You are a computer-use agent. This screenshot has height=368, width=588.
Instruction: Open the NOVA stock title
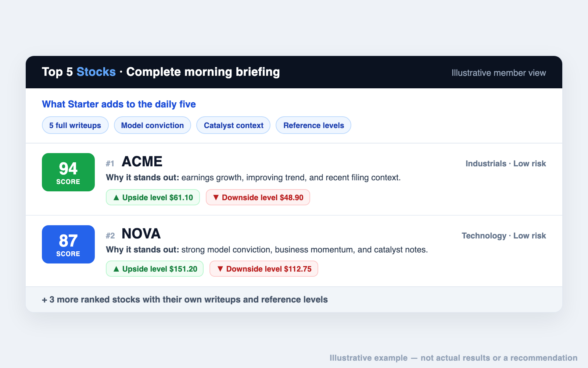141,234
